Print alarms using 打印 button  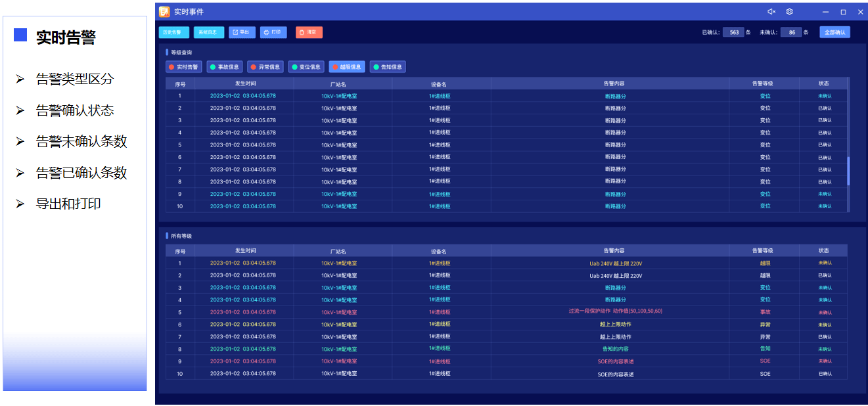click(x=273, y=32)
